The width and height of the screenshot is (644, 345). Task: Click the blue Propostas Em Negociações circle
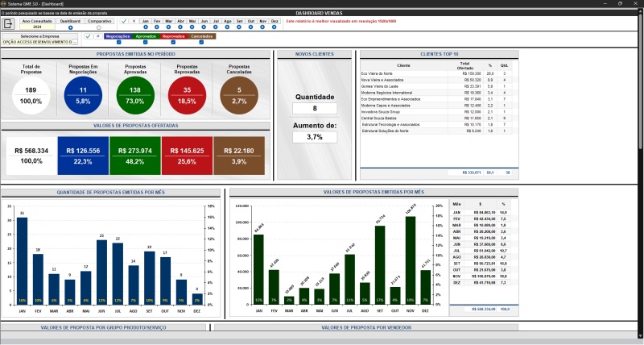[x=83, y=97]
